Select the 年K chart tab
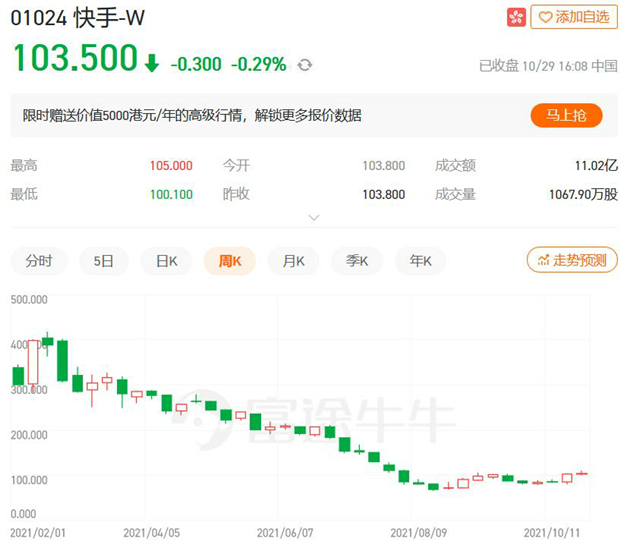 tap(420, 261)
